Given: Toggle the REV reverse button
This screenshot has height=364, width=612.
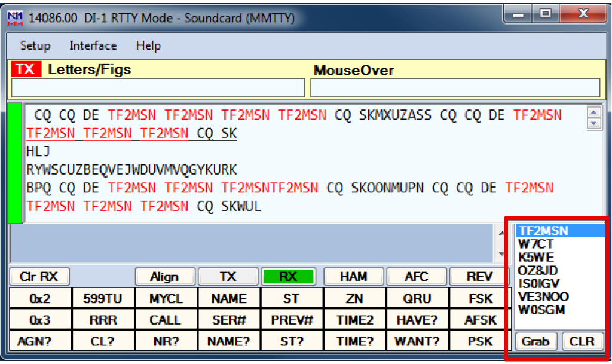Looking at the screenshot, I should (x=479, y=277).
